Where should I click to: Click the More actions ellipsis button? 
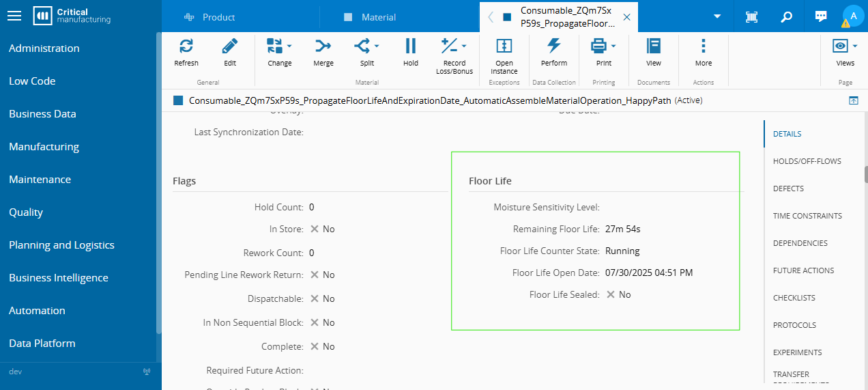tap(703, 46)
